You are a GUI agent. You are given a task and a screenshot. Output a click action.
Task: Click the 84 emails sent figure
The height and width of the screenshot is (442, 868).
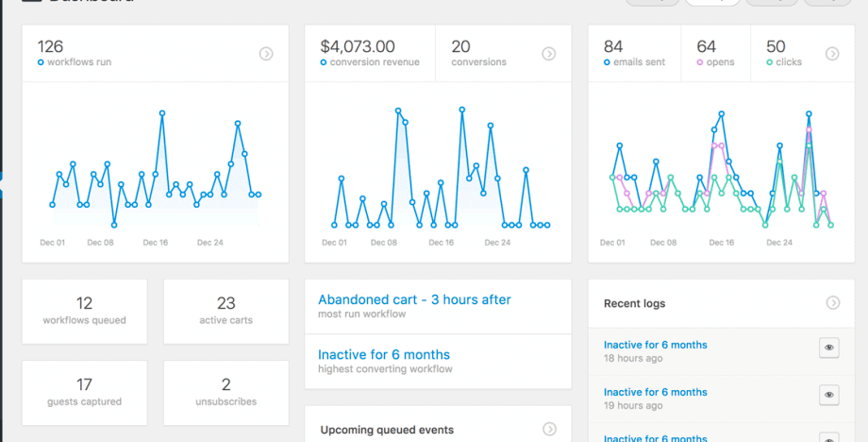[x=613, y=46]
